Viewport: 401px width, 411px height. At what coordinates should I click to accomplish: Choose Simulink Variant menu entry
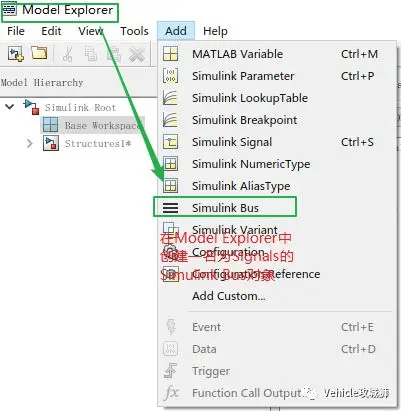277,230
